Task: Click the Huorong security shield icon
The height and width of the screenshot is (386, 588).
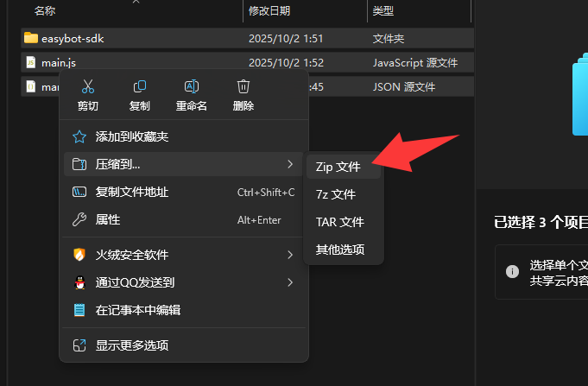Action: tap(79, 255)
